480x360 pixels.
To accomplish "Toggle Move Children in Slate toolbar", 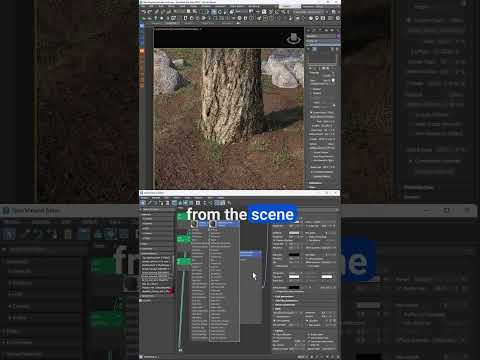I will pos(174,203).
